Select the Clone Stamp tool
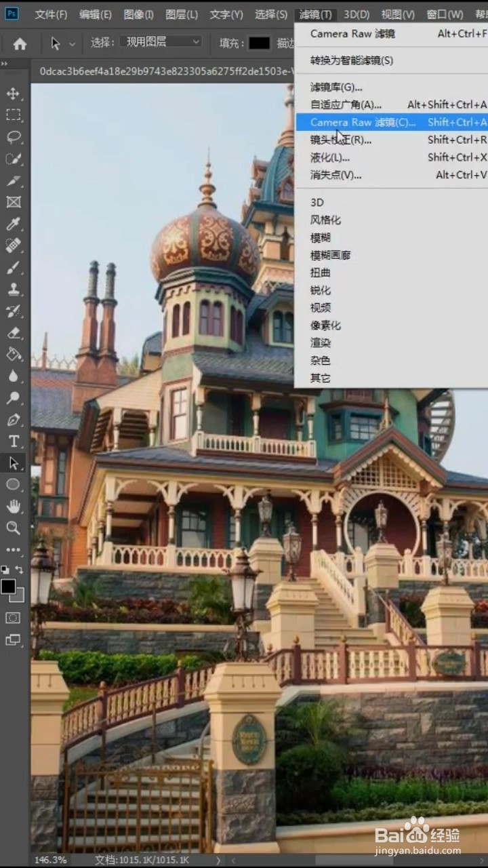The height and width of the screenshot is (868, 488). point(14,289)
